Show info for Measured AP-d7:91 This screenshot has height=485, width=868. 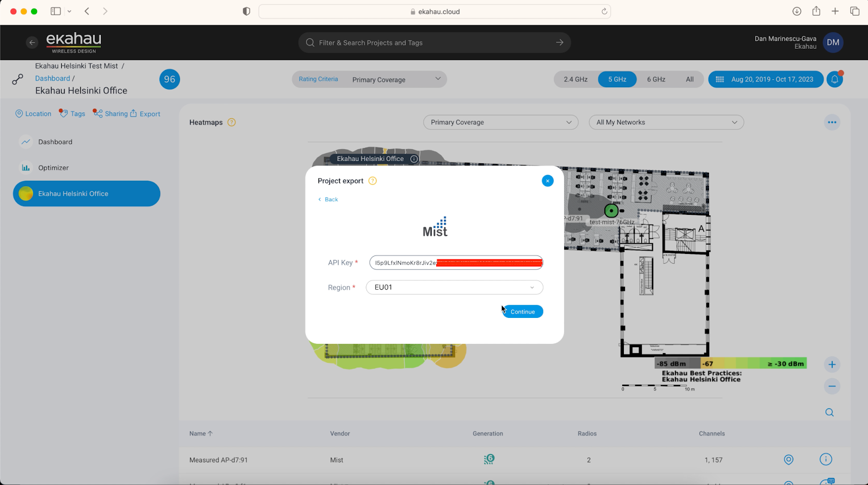[826, 460]
